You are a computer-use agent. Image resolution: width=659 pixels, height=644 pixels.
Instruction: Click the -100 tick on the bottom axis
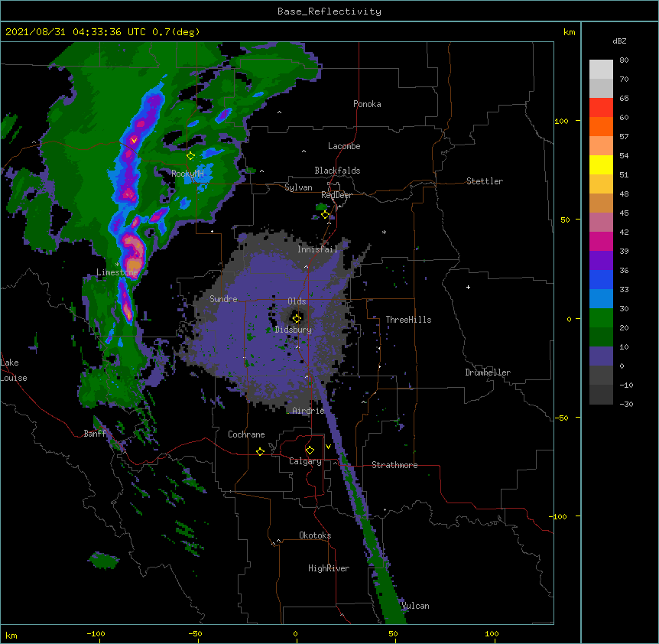tap(96, 633)
